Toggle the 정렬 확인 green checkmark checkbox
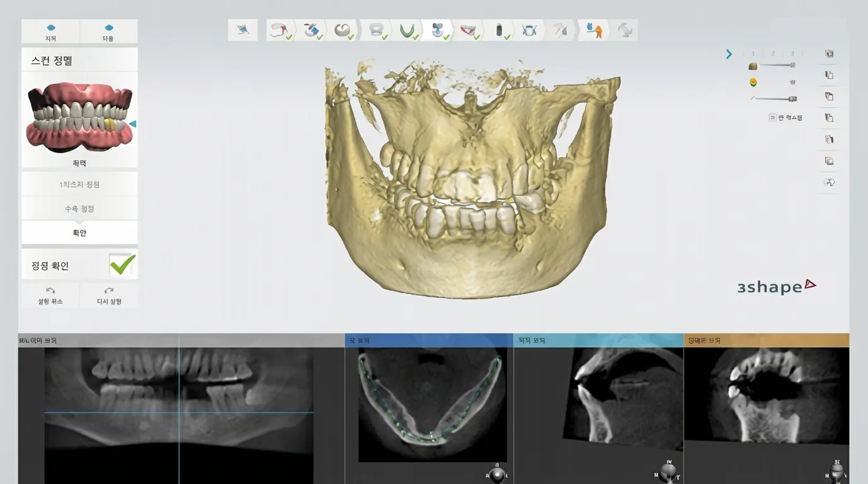 (122, 265)
